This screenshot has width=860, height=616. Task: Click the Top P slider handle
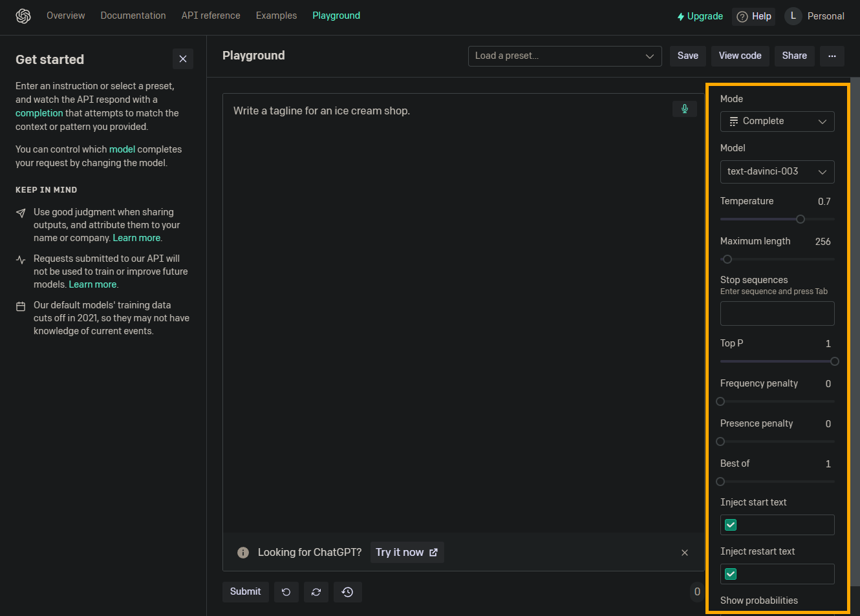pyautogui.click(x=835, y=361)
